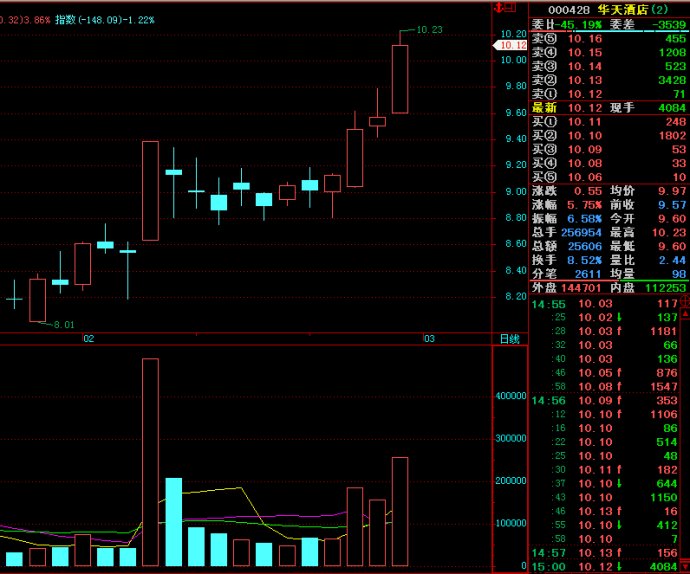Click the tick list scroll-up arrow
The width and height of the screenshot is (690, 574).
(x=685, y=314)
